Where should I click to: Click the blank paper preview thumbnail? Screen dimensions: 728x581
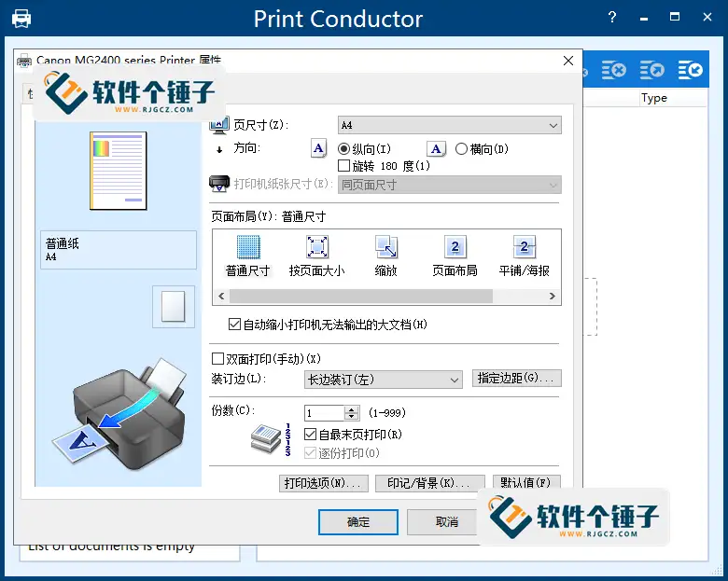click(x=174, y=306)
